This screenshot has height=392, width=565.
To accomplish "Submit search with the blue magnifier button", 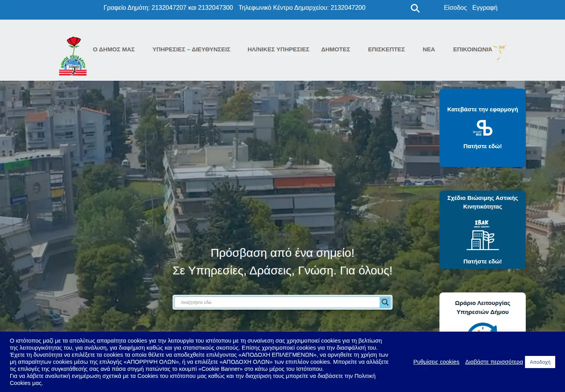I will point(385,302).
